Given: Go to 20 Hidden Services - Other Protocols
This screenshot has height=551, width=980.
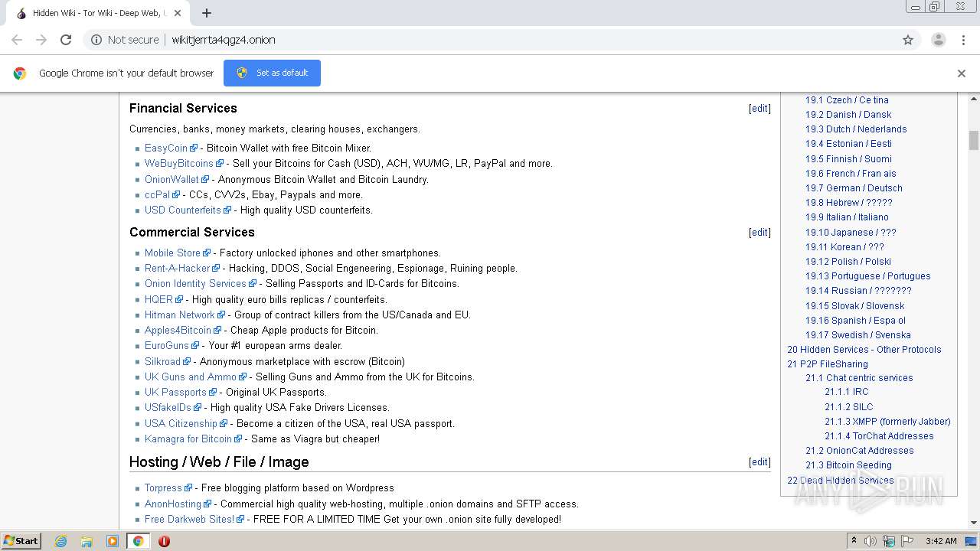Looking at the screenshot, I should click(864, 350).
